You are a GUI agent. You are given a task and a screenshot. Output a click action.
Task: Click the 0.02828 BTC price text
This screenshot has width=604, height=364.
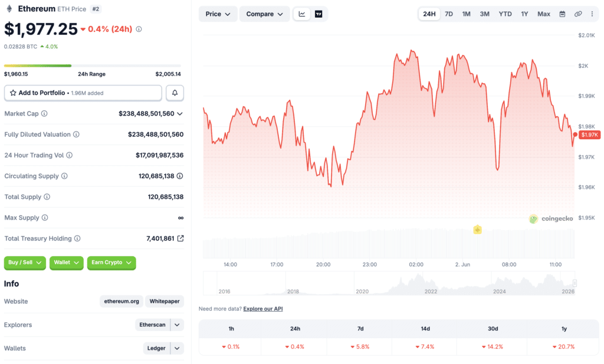click(x=21, y=47)
